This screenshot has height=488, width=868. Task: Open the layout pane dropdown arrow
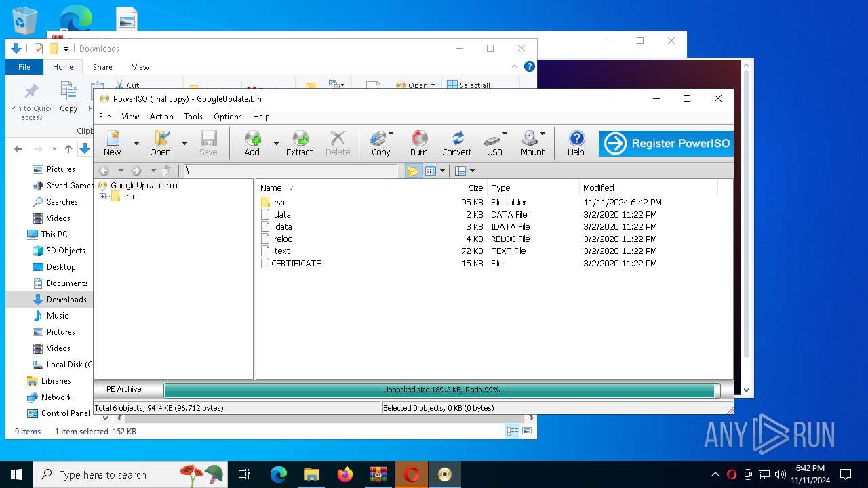click(472, 171)
